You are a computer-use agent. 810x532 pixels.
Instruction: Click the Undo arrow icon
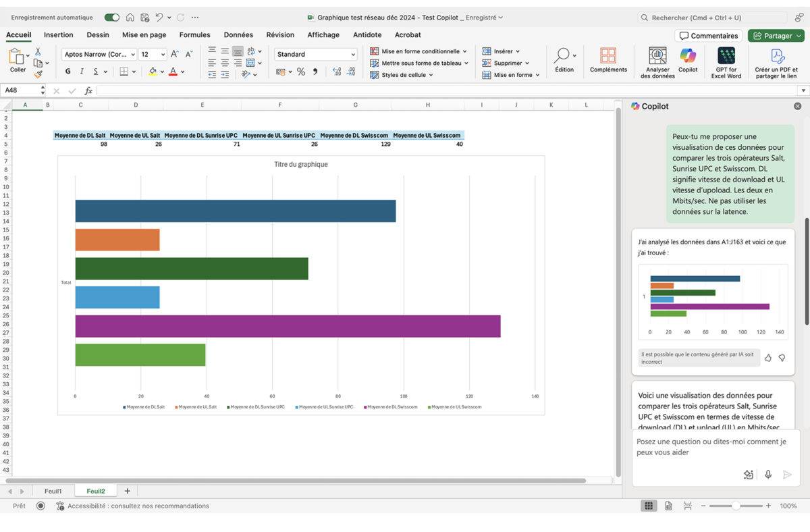(x=159, y=18)
